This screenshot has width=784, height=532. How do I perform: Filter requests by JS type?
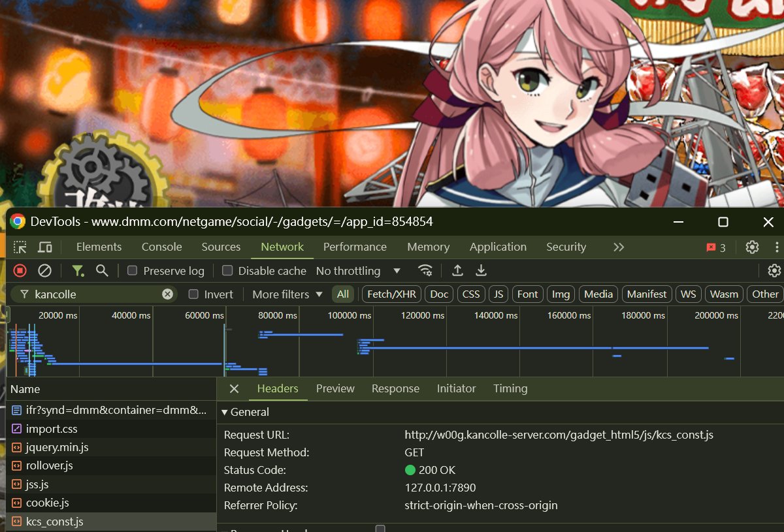point(498,294)
